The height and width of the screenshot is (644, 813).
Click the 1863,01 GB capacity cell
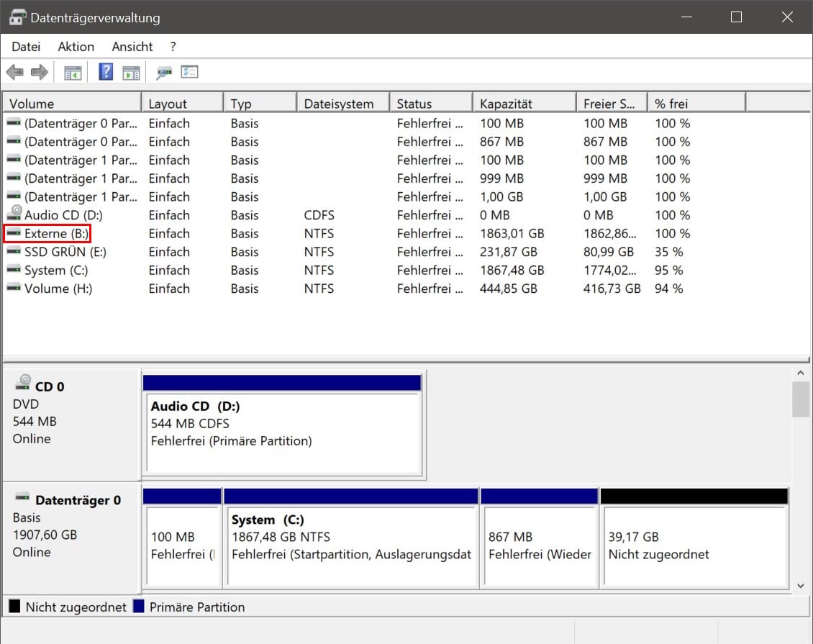[x=512, y=233]
